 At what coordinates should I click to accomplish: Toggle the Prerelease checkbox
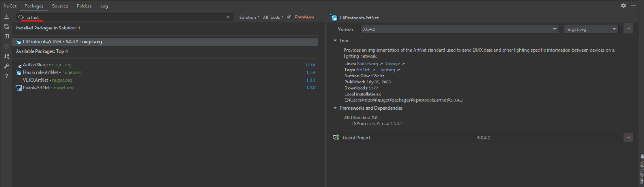[289, 17]
